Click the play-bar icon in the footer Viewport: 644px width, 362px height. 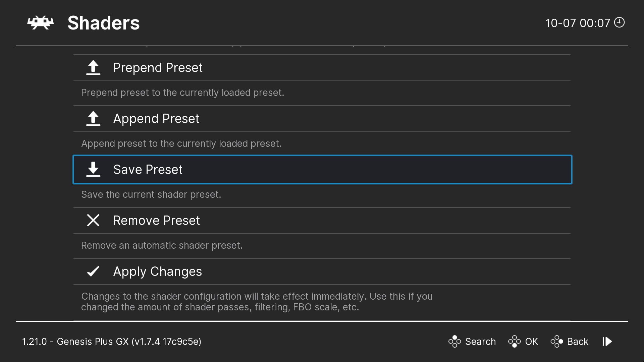pos(607,342)
